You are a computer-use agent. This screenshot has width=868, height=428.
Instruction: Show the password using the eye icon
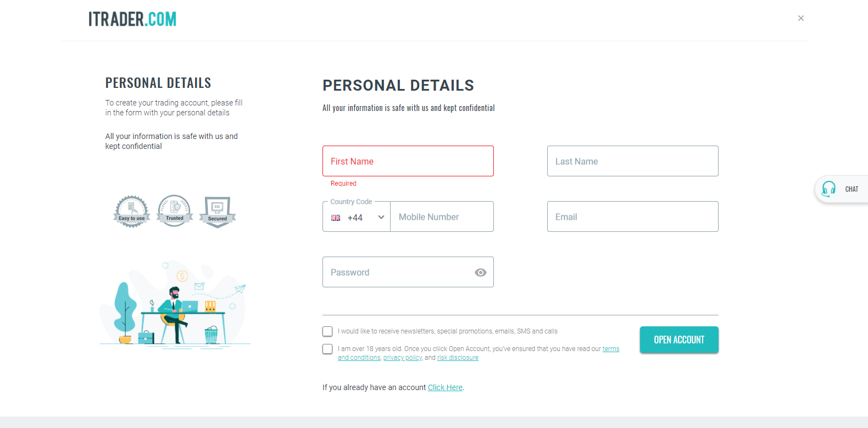pos(481,272)
